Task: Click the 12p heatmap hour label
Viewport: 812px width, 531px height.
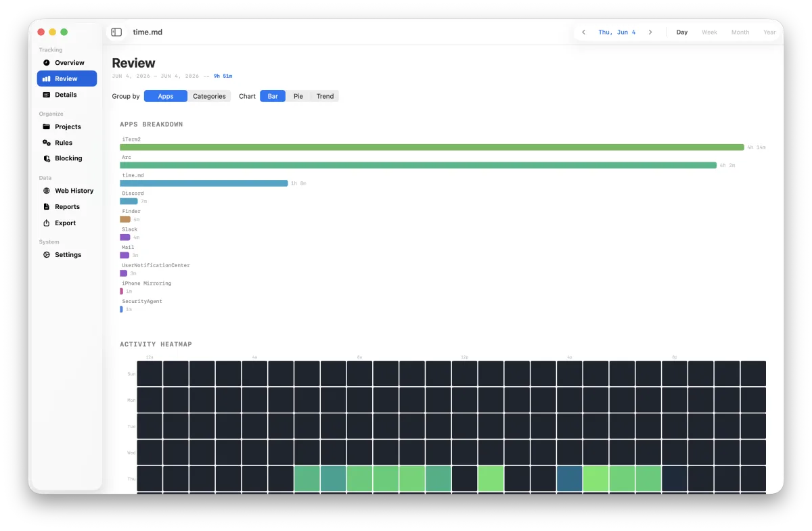Action: point(465,356)
